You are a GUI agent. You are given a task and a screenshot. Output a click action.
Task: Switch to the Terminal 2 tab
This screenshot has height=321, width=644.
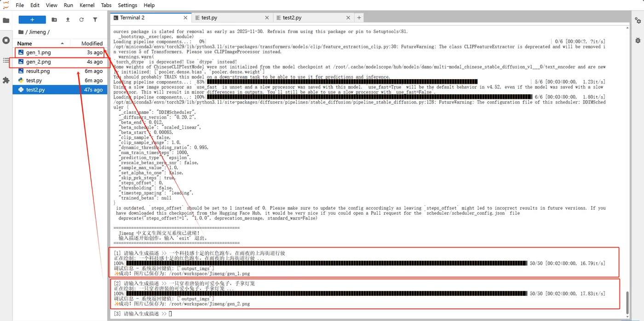pyautogui.click(x=150, y=17)
